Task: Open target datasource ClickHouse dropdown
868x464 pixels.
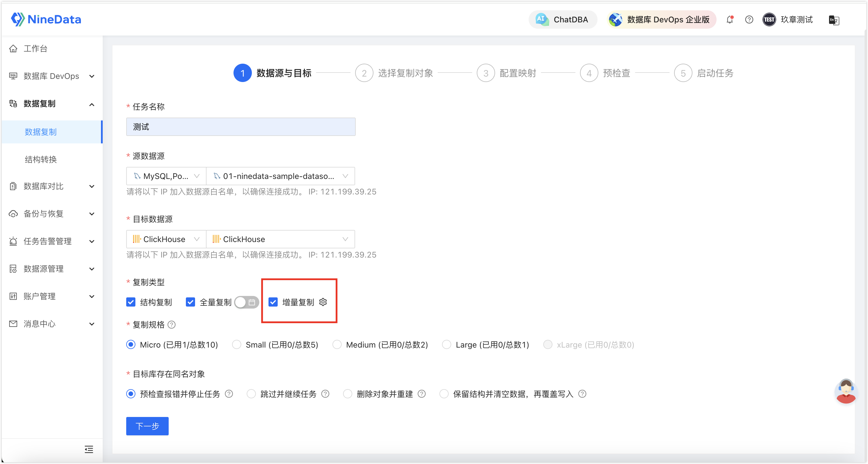Action: tap(280, 239)
